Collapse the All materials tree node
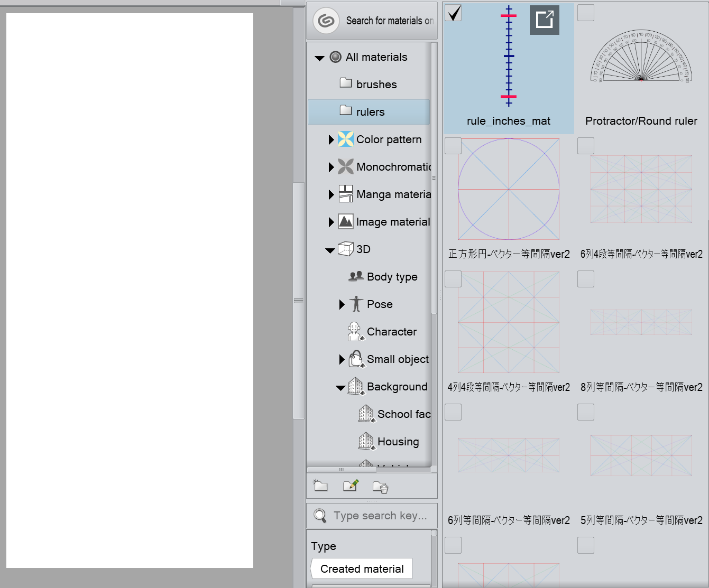The width and height of the screenshot is (709, 588). click(319, 58)
